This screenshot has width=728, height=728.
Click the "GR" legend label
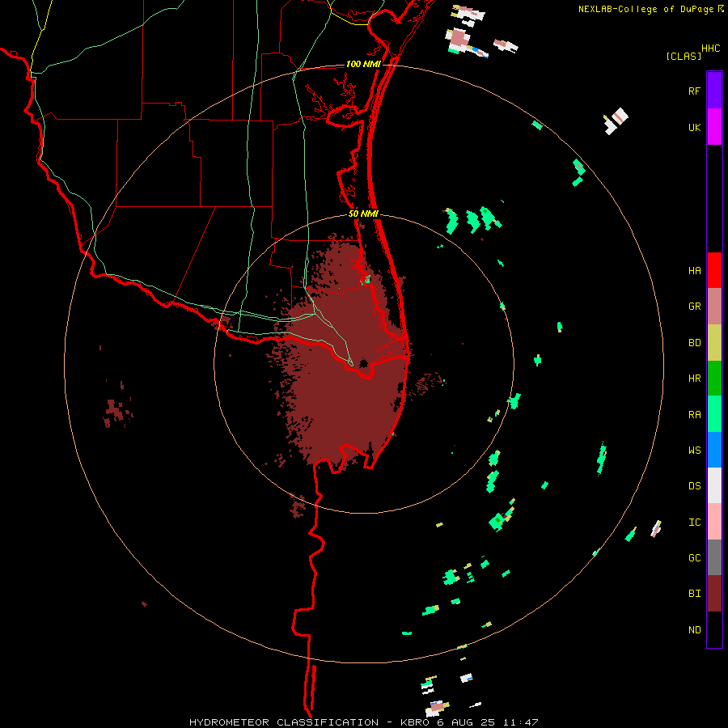click(x=694, y=307)
